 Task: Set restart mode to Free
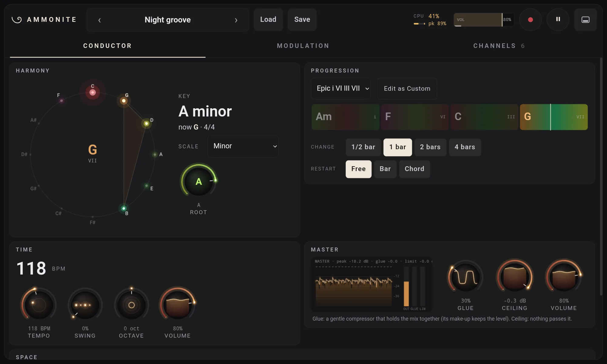[358, 169]
